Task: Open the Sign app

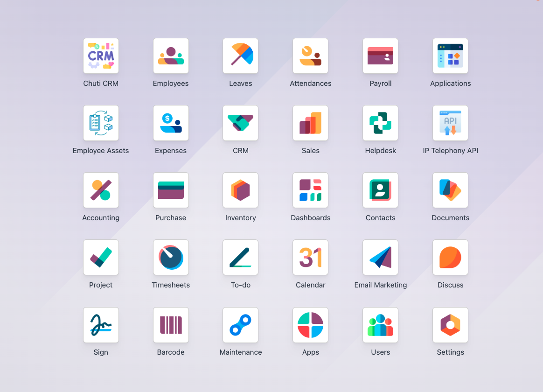Action: [101, 325]
